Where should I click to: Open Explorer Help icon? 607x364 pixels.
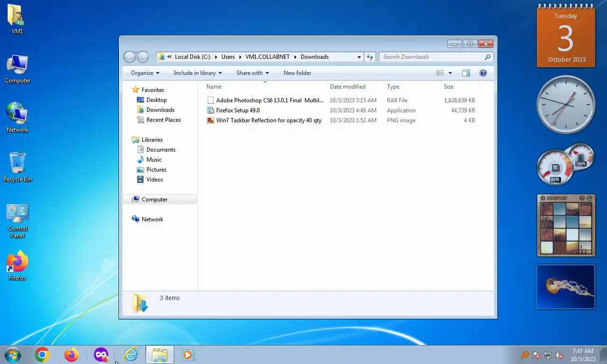click(483, 73)
